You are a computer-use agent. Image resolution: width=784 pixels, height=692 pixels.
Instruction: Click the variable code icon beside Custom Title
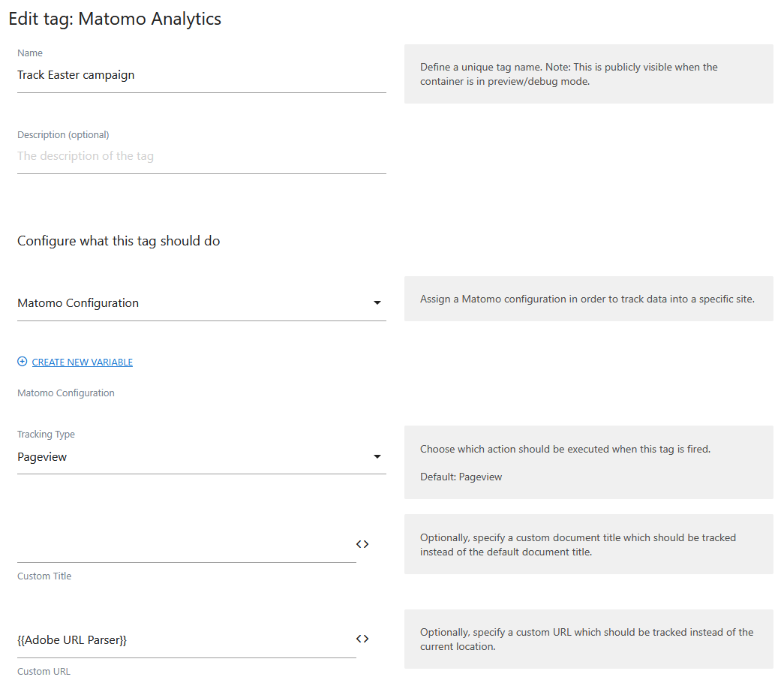(x=362, y=543)
